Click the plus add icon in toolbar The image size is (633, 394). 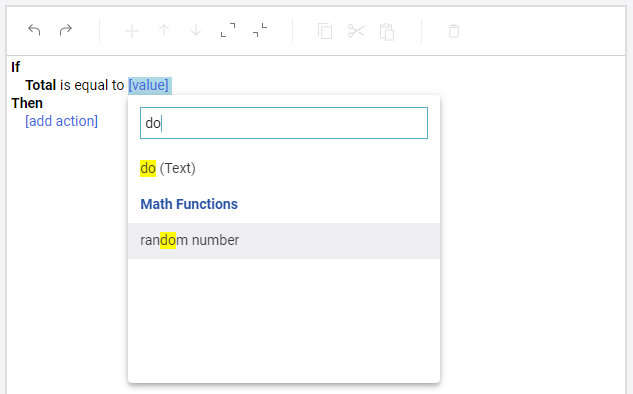coord(132,31)
